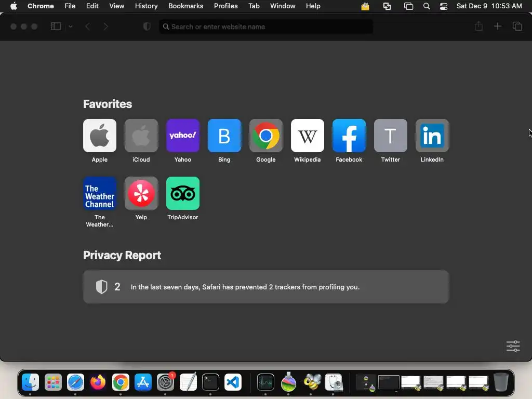Open the Bookmarks menu
This screenshot has width=532, height=399.
click(186, 6)
